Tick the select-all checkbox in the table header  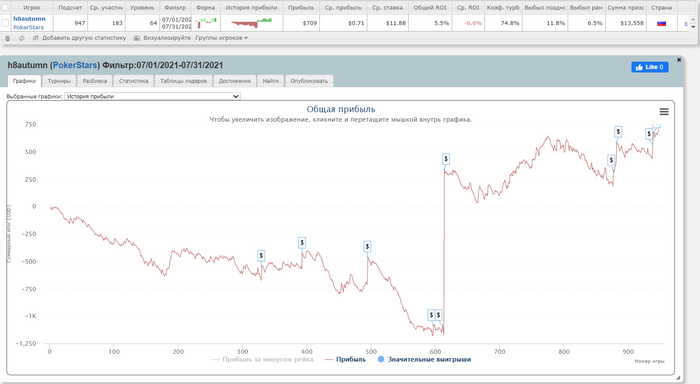point(5,7)
